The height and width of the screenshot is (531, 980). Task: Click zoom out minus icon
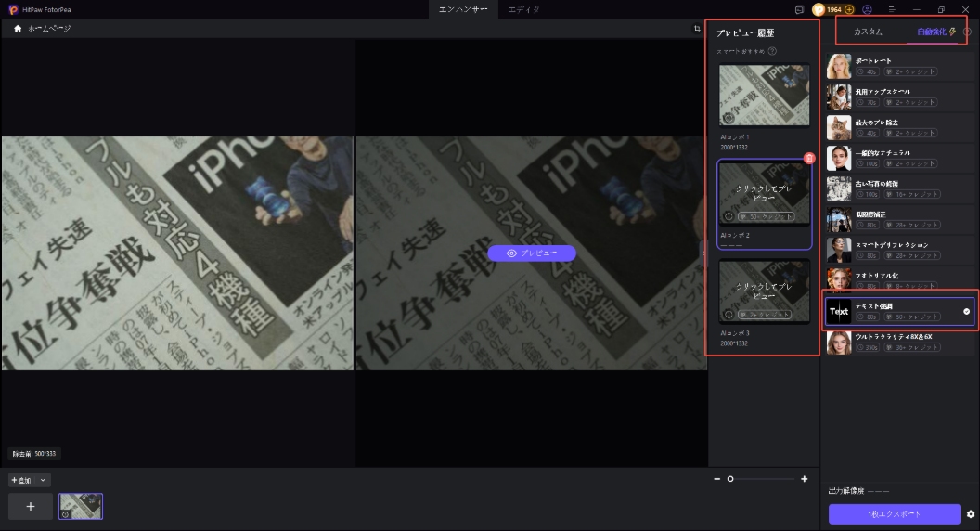click(716, 479)
